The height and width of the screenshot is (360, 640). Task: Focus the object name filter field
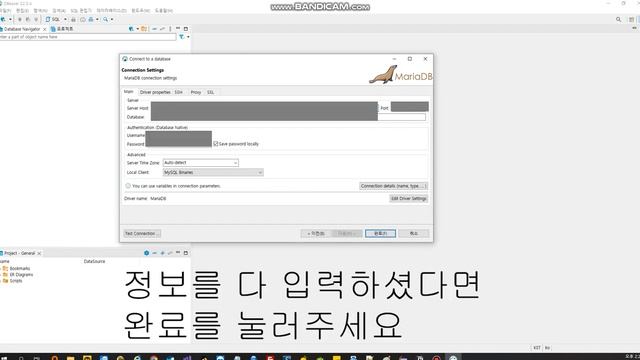coord(88,37)
